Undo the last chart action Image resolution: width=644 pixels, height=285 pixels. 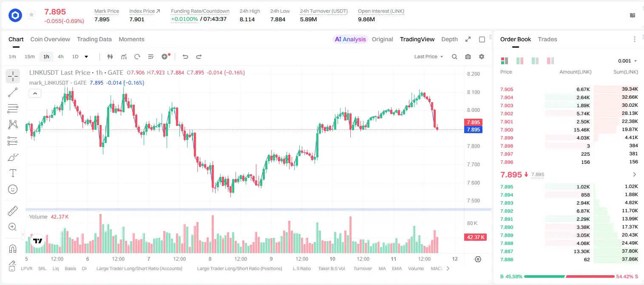tap(185, 57)
